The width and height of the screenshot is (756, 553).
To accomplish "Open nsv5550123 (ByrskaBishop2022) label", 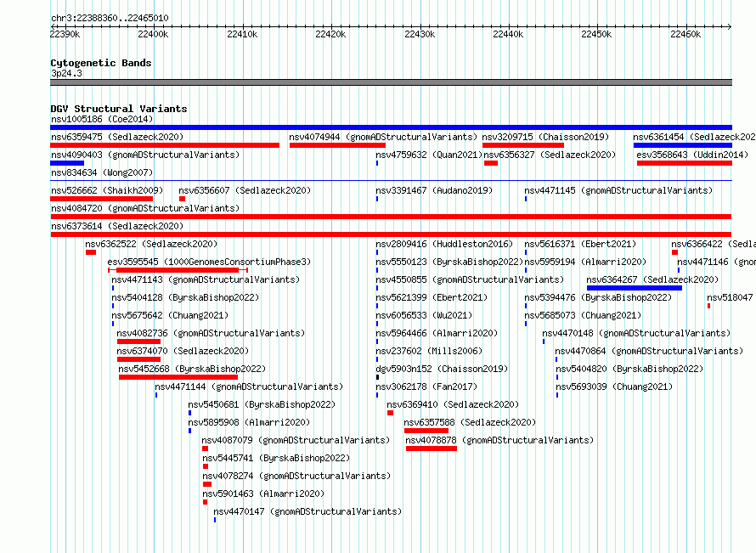I will (x=449, y=262).
